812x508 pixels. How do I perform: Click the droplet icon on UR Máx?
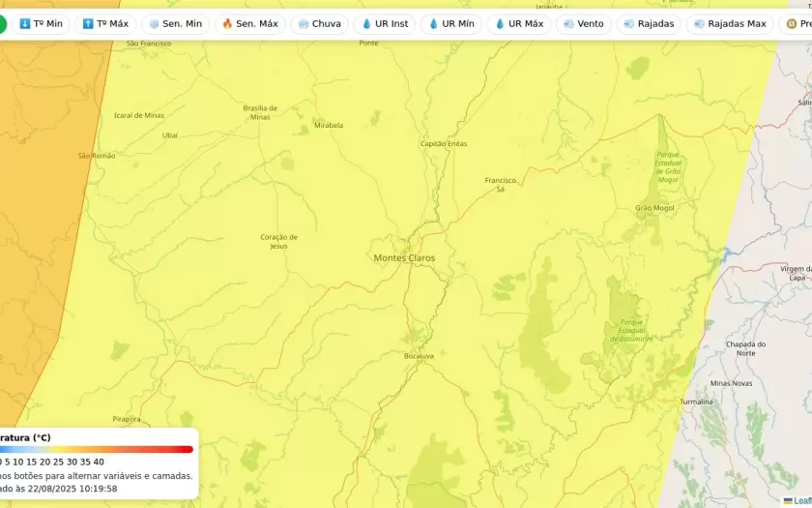click(501, 23)
